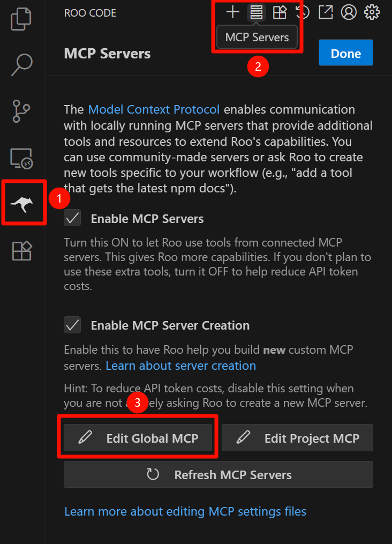
Task: Toggle the Enable MCP Servers checkbox
Action: click(72, 218)
